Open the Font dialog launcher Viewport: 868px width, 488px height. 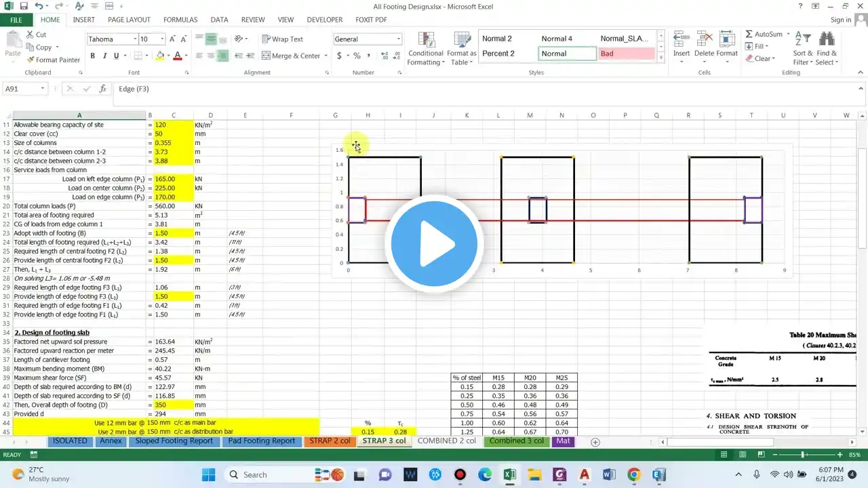tap(186, 73)
